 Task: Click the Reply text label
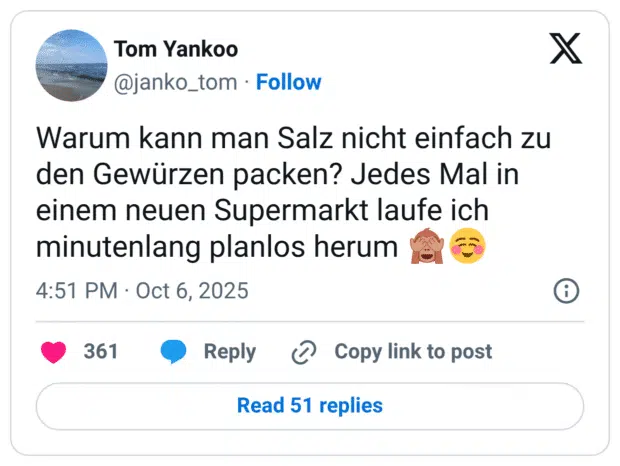point(229,351)
